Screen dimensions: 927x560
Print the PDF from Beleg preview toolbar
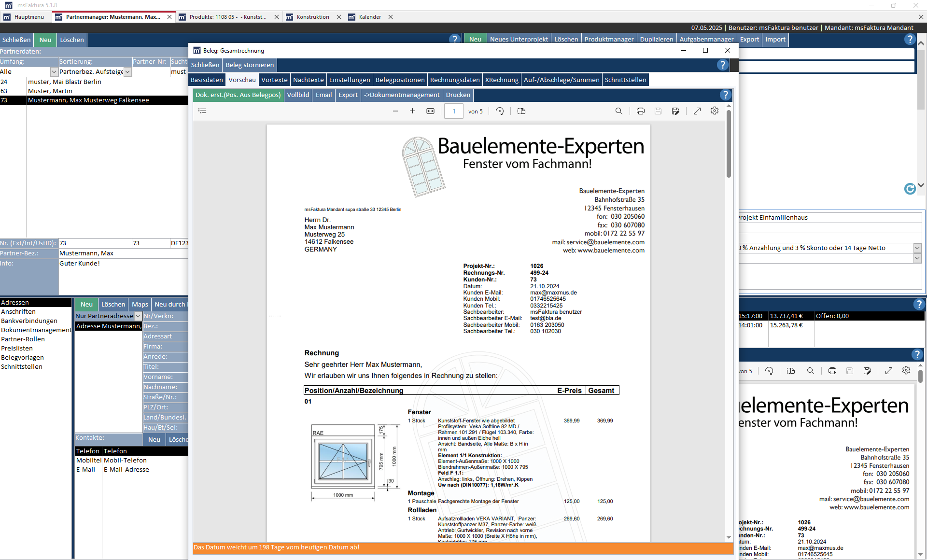coord(641,111)
